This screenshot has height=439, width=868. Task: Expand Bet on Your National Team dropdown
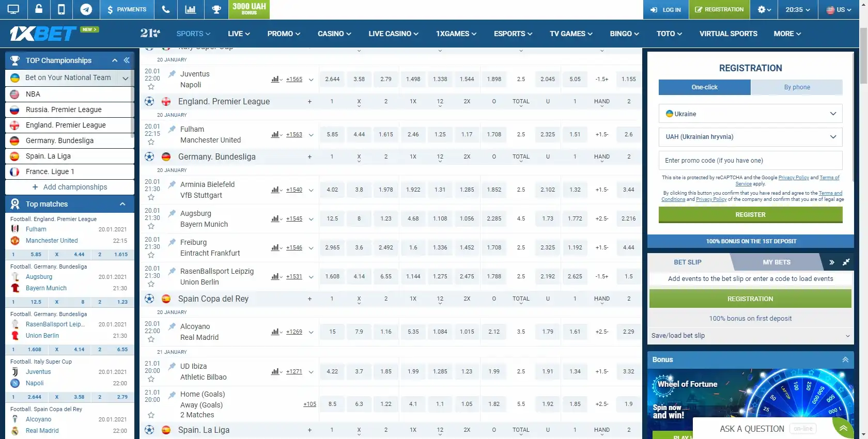(125, 78)
